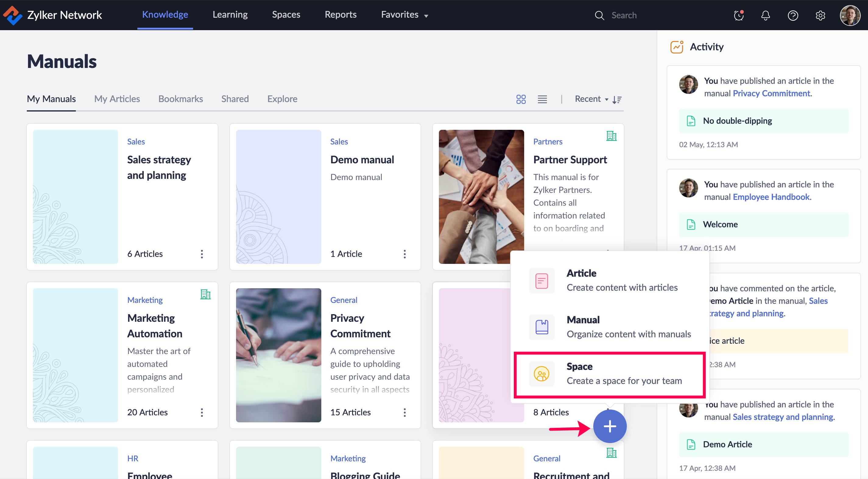Open the Demo manual cover thumbnail
The height and width of the screenshot is (479, 868).
click(278, 197)
